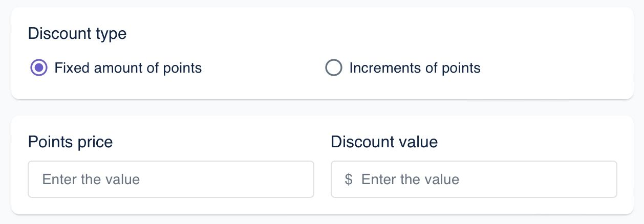Image resolution: width=644 pixels, height=224 pixels.
Task: Click the "Discount value" field label
Action: (384, 142)
